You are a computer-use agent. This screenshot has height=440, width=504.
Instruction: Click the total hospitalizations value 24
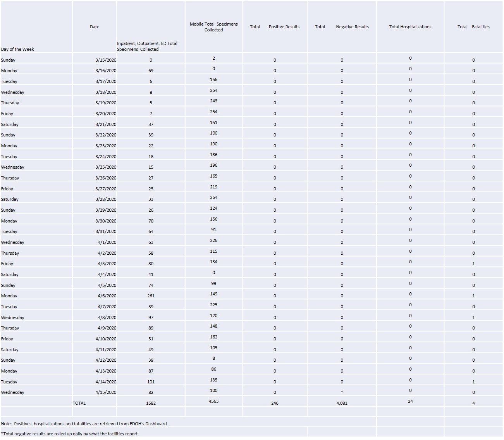(x=410, y=402)
